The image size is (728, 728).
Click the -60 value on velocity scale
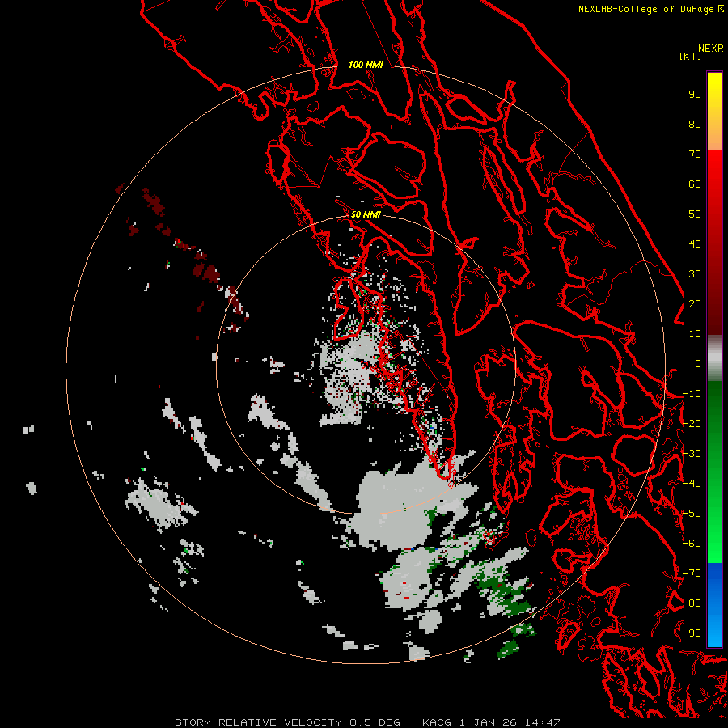coord(692,544)
